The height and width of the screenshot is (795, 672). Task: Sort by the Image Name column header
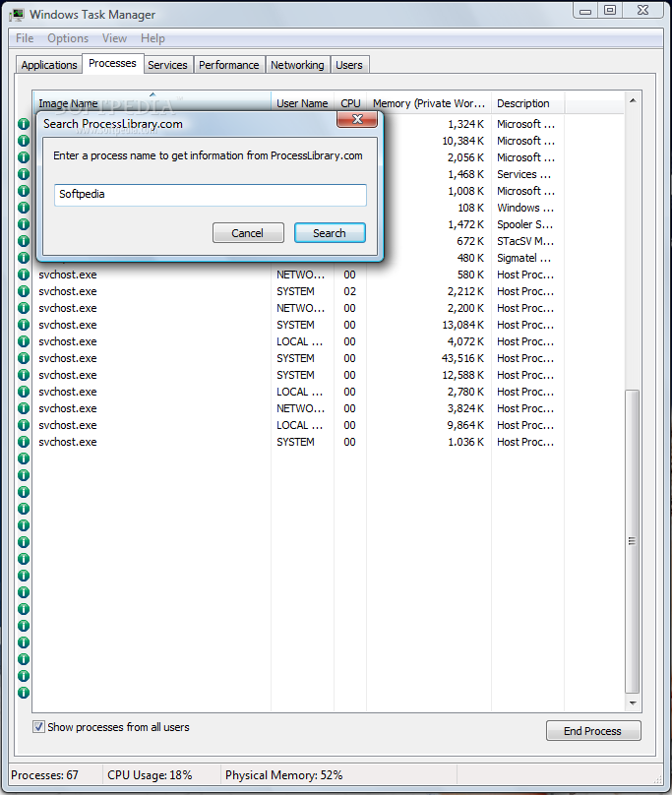(152, 103)
